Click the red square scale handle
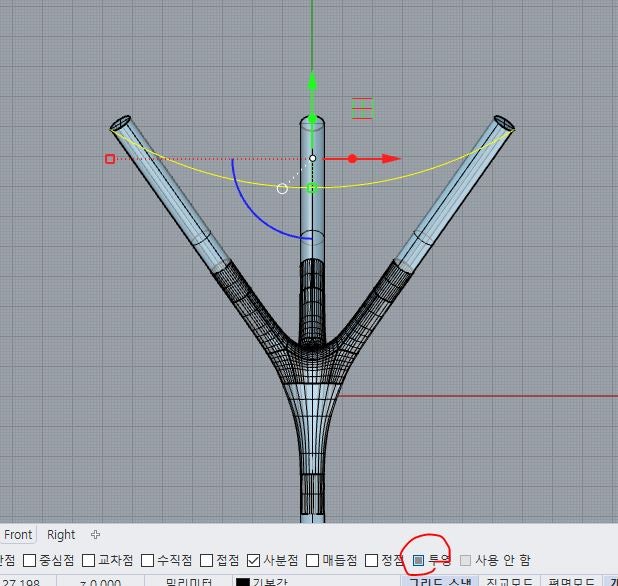The height and width of the screenshot is (586, 618). 109,158
